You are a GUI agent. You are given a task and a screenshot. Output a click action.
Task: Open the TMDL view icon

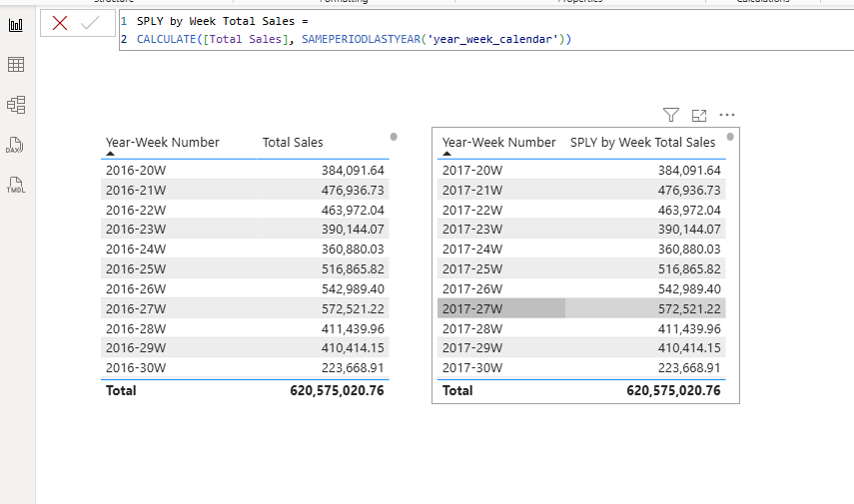15,185
